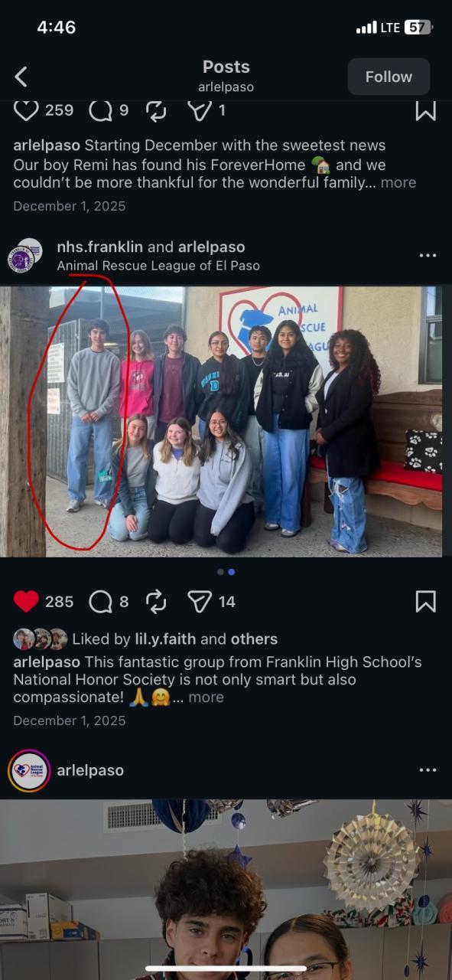Open comments on post with 9 comments
Image resolution: width=452 pixels, height=980 pixels.
101,111
